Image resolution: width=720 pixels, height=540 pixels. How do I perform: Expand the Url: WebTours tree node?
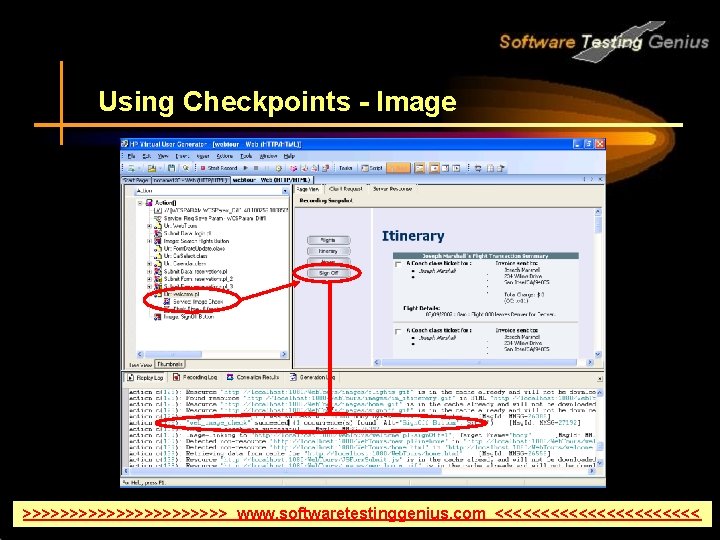pyautogui.click(x=149, y=226)
